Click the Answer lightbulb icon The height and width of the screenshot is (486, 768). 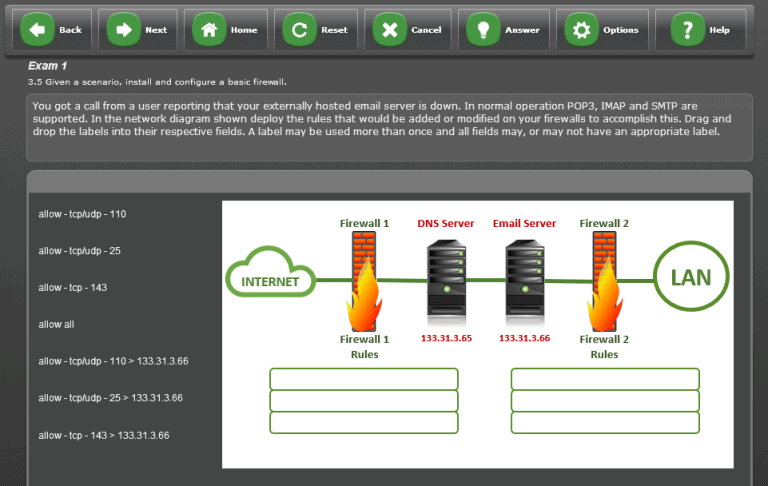click(483, 30)
